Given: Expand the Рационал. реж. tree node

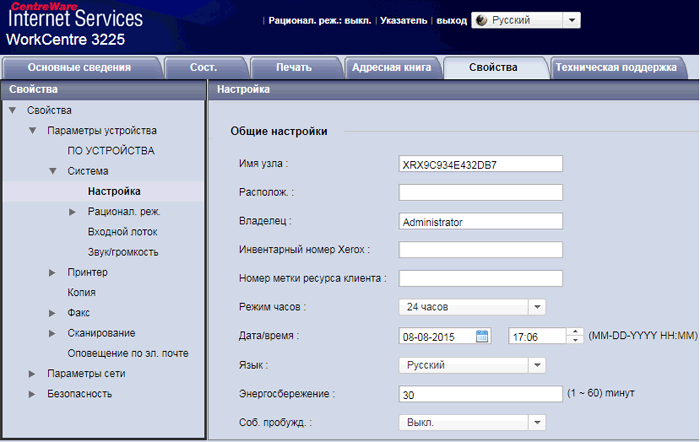Looking at the screenshot, I should coord(72,212).
